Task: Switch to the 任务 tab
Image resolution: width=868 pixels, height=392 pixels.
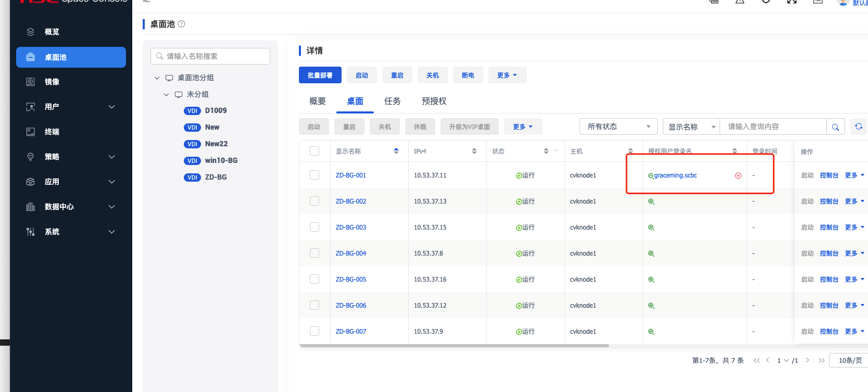Action: (x=392, y=101)
